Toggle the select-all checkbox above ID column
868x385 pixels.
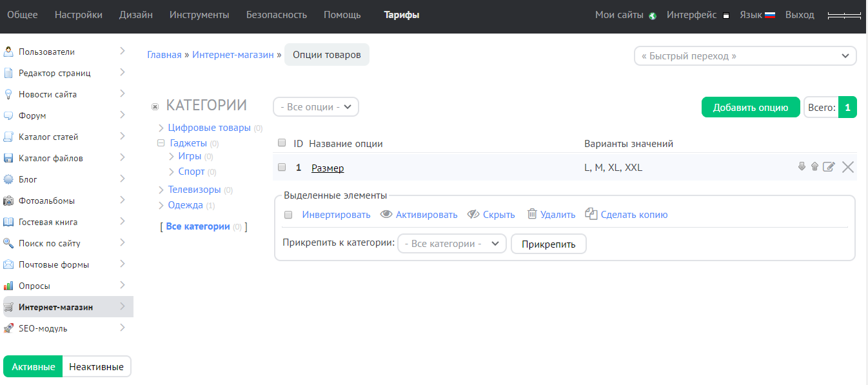(281, 143)
